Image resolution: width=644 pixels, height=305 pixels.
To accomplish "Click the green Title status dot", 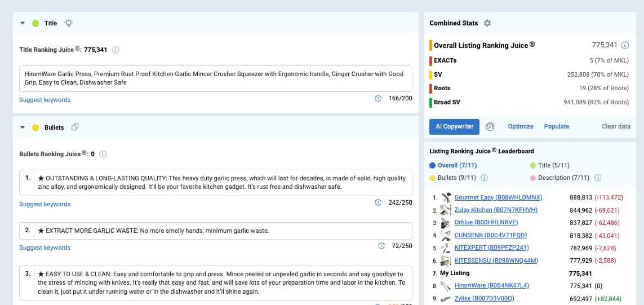I will (x=35, y=24).
